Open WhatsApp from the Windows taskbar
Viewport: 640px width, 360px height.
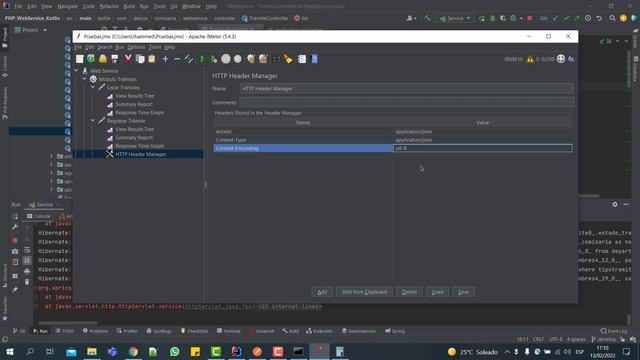click(x=174, y=351)
